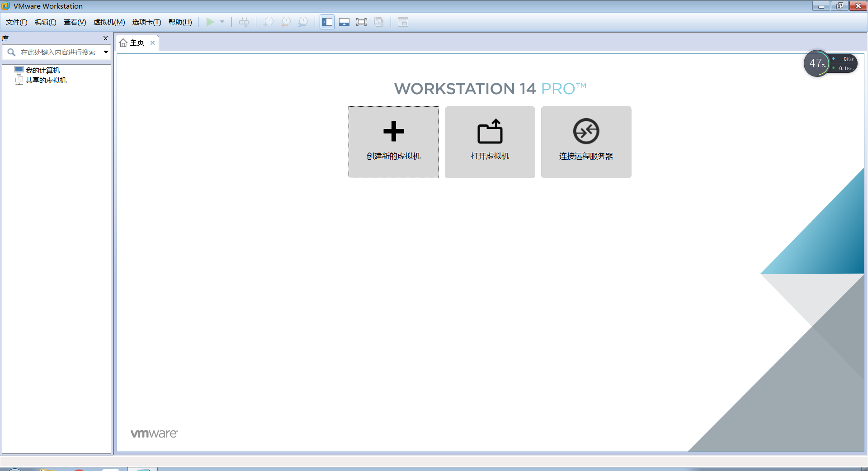Click the remote server circle-arrows icon
The height and width of the screenshot is (471, 868).
click(x=586, y=131)
